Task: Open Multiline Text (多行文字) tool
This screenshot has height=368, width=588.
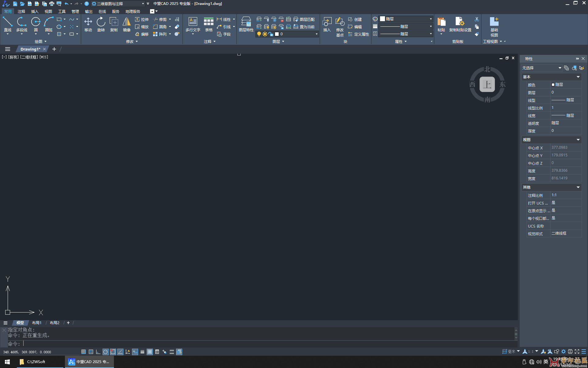Action: [x=193, y=24]
